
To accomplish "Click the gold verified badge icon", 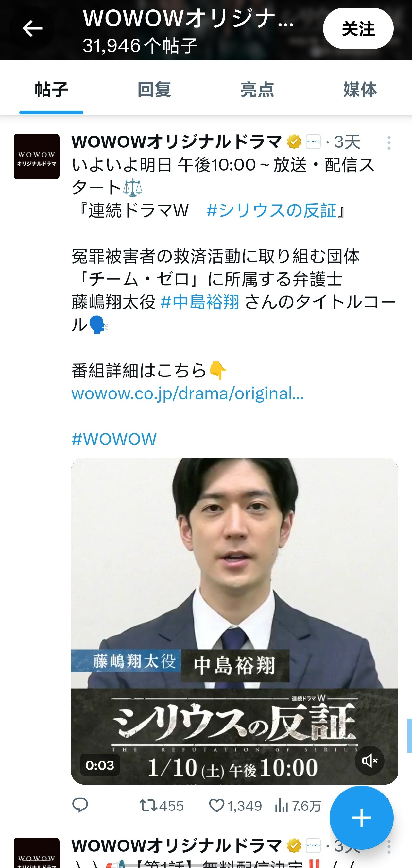I will [294, 142].
